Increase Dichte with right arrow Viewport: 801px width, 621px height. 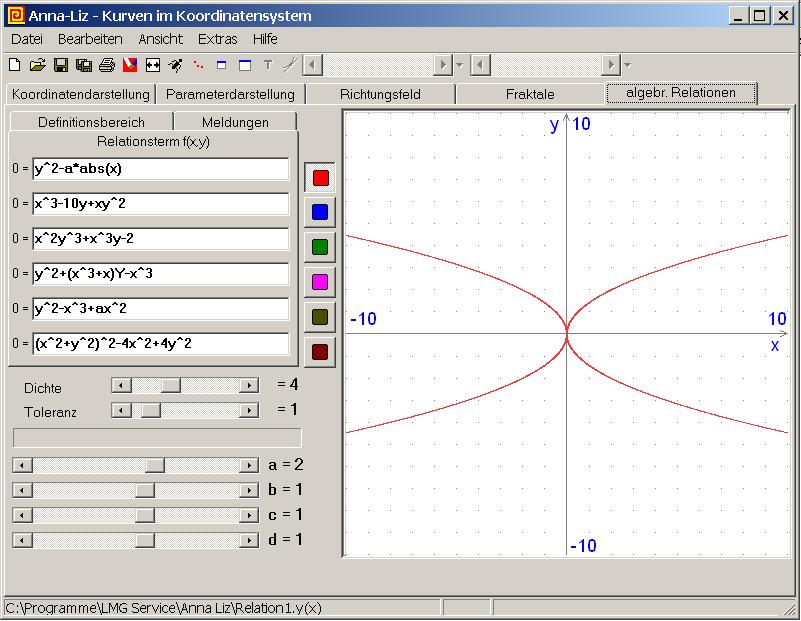248,385
